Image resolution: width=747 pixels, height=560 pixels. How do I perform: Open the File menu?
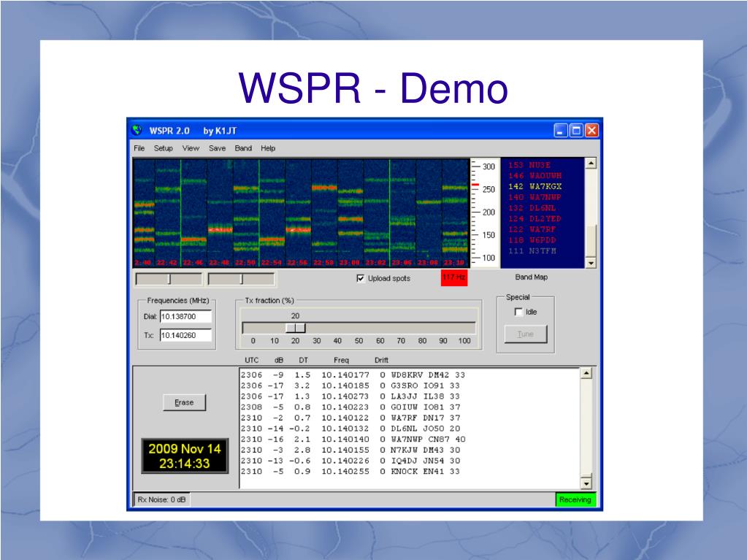pyautogui.click(x=139, y=148)
